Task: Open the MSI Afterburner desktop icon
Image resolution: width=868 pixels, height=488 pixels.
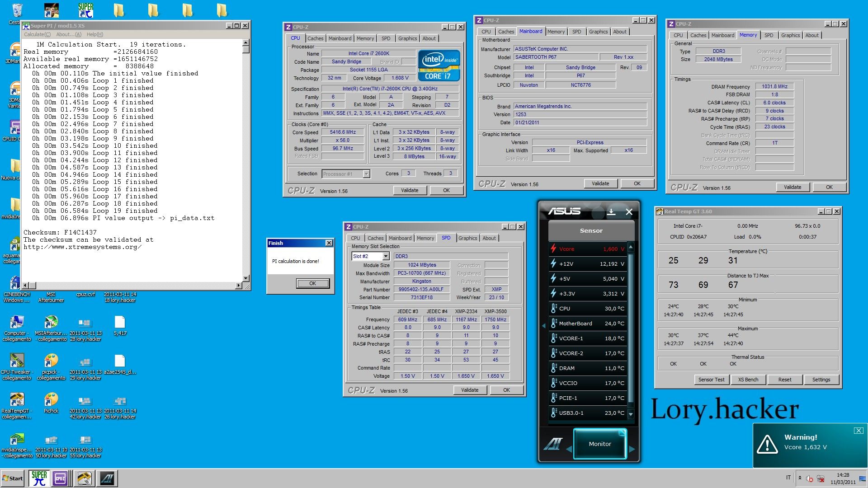Action: tap(51, 297)
